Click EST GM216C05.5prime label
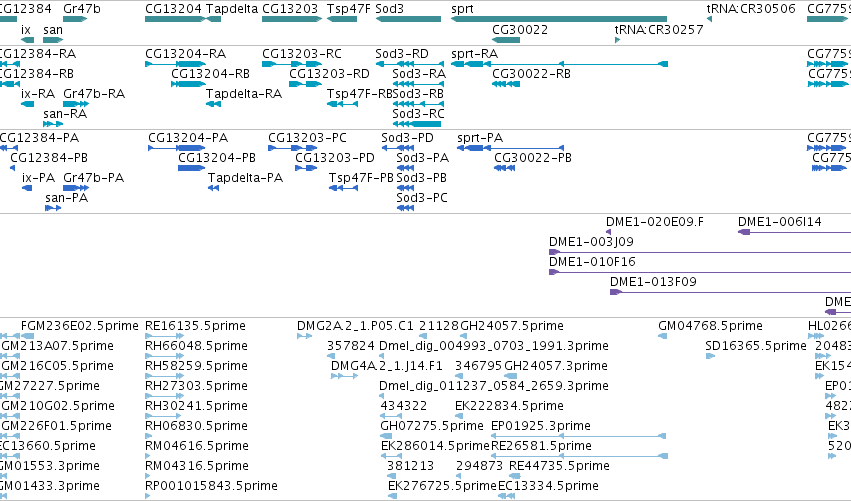The height and width of the screenshot is (501, 851). click(x=58, y=366)
